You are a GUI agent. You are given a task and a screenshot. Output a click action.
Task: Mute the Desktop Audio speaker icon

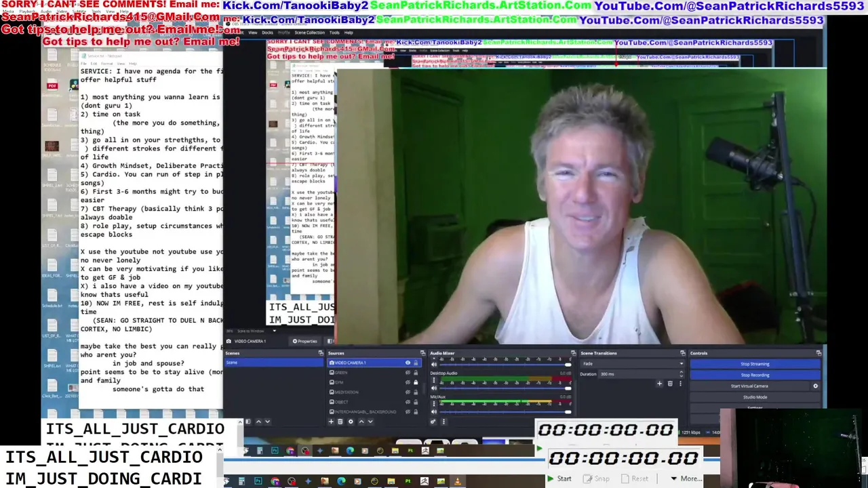[434, 388]
